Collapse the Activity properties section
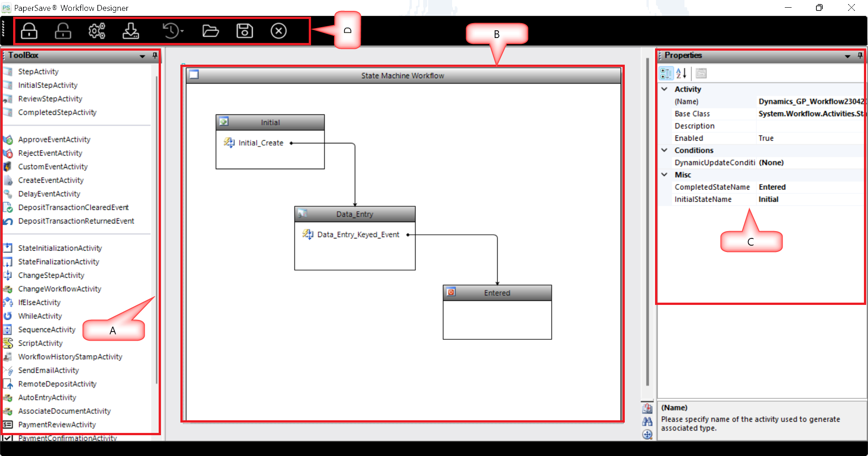The height and width of the screenshot is (456, 868). pyautogui.click(x=664, y=89)
